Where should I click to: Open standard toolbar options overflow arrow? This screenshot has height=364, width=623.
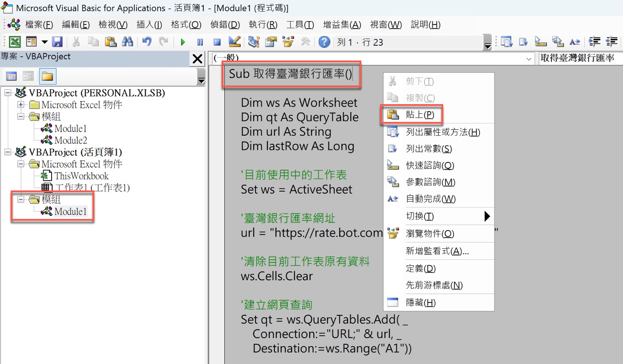(x=488, y=42)
